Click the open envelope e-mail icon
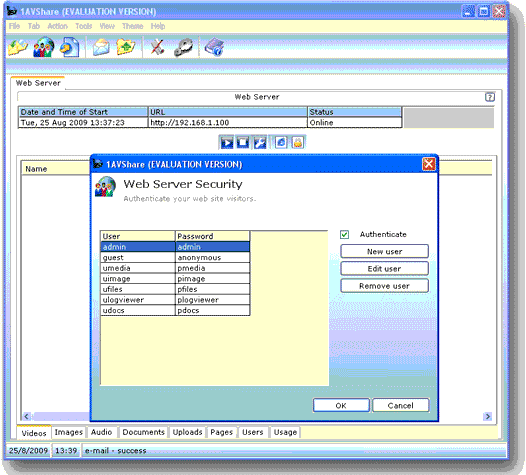The image size is (526, 475). 101,47
